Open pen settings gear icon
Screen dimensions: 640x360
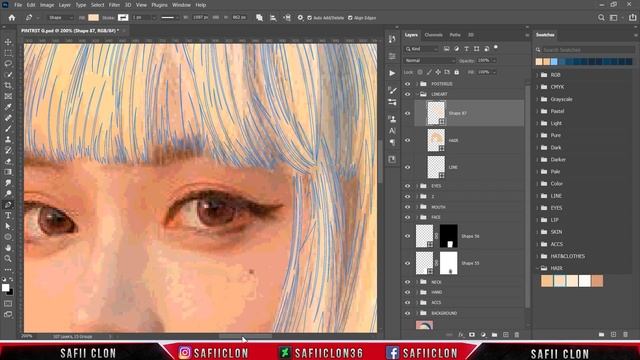tap(300, 18)
